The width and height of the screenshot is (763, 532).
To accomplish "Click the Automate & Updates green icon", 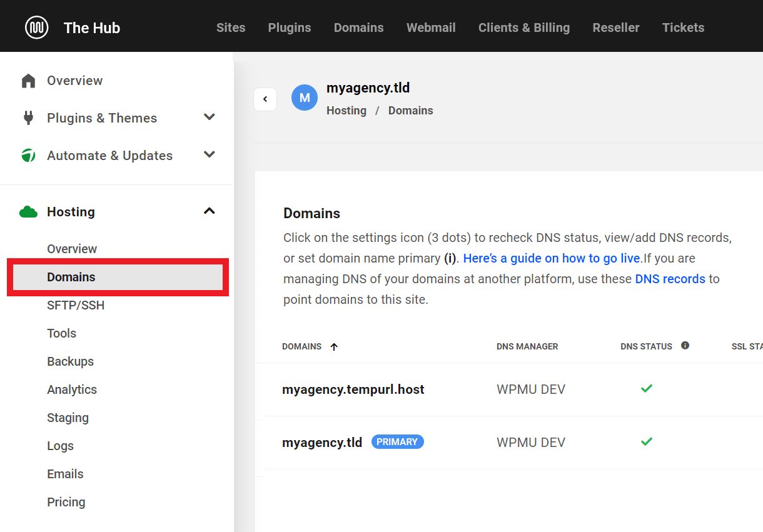I will click(x=28, y=156).
